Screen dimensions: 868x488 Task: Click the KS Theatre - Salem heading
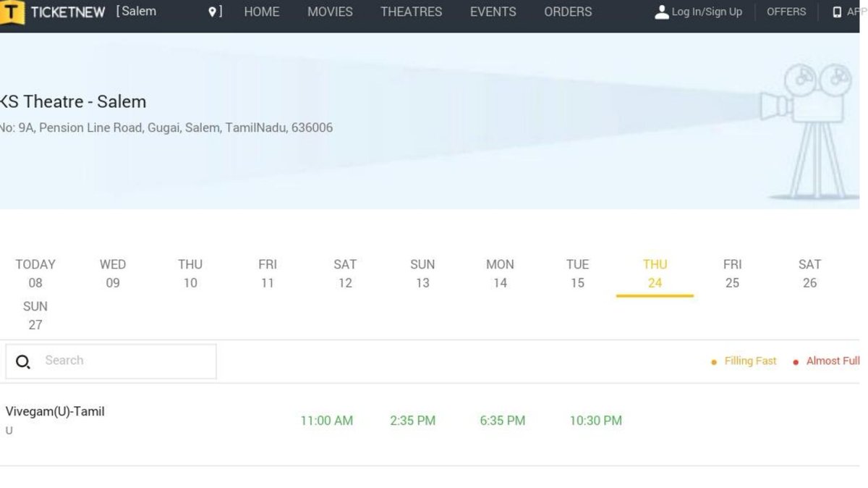73,101
